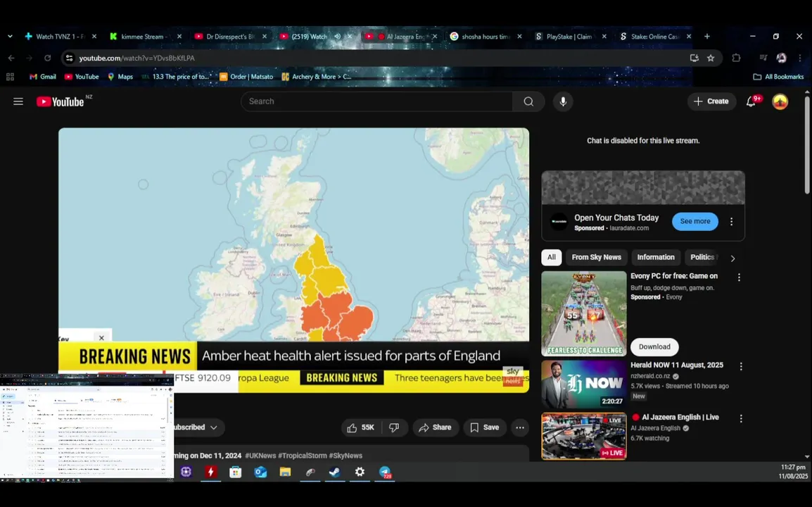The image size is (812, 507).
Task: Like the video showing 55K
Action: pyautogui.click(x=361, y=427)
